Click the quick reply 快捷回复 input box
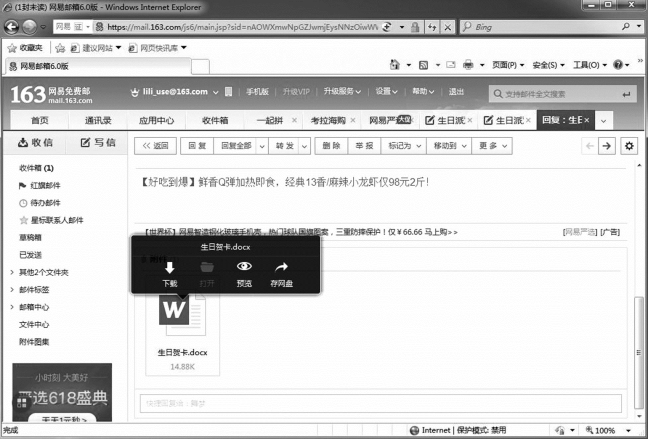Viewport: 648px width, 439px height. click(381, 403)
